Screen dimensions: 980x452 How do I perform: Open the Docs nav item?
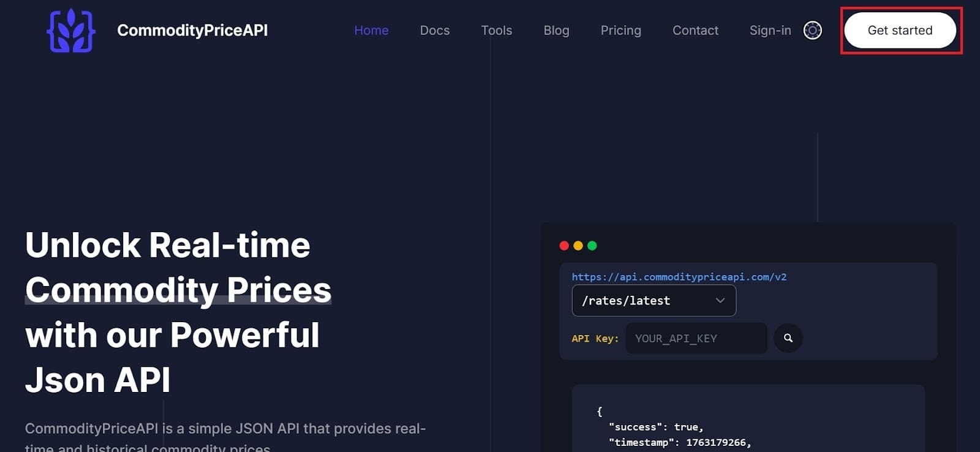click(x=435, y=30)
